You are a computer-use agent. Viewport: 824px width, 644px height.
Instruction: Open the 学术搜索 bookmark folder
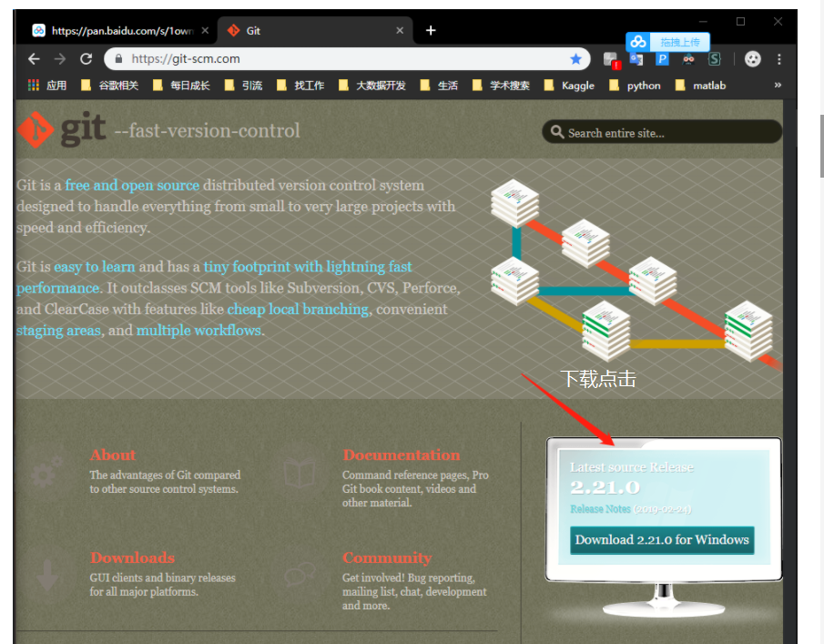click(501, 85)
